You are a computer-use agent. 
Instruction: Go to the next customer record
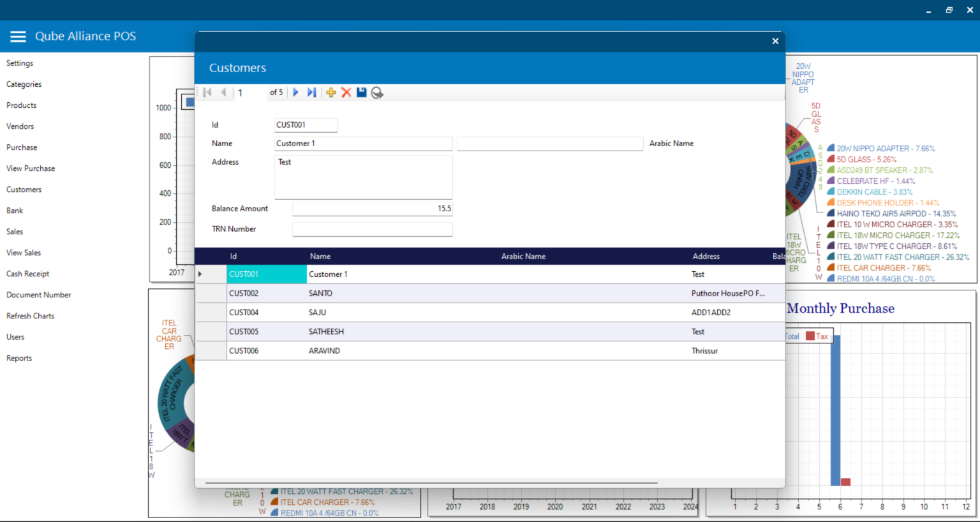[x=295, y=93]
